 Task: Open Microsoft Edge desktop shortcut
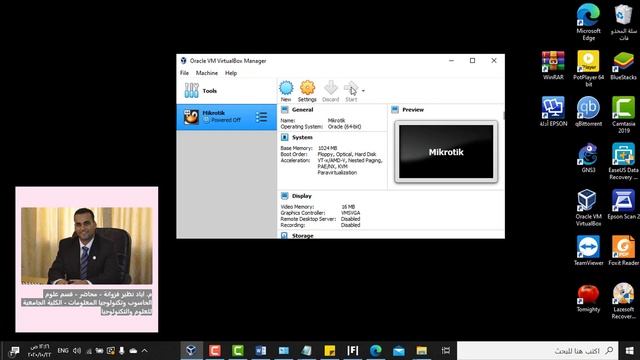click(588, 22)
